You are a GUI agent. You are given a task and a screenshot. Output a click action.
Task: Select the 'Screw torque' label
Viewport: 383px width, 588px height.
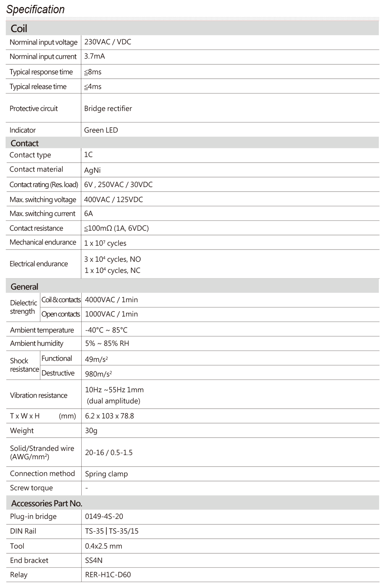coord(31,488)
